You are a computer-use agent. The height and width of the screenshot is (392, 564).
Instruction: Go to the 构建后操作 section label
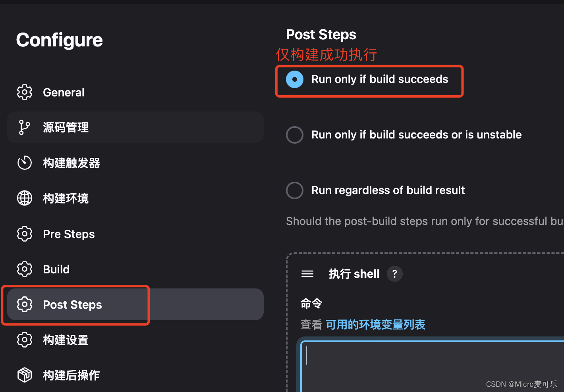pyautogui.click(x=71, y=375)
